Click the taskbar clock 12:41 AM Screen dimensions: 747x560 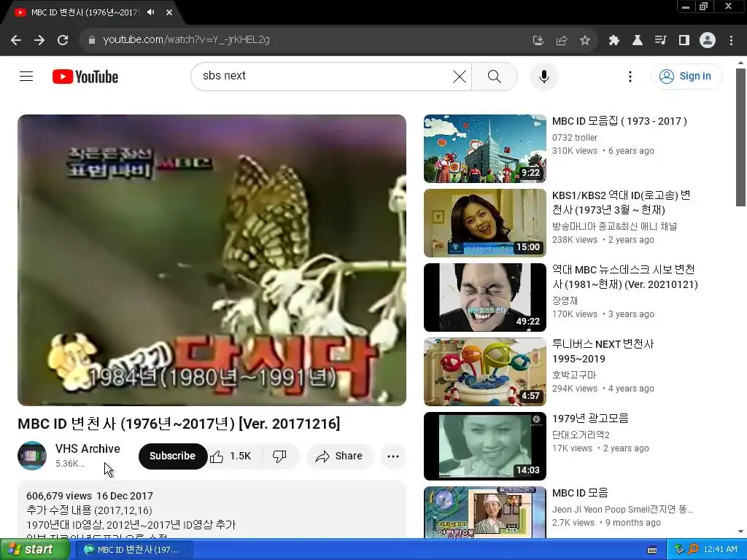click(x=720, y=550)
